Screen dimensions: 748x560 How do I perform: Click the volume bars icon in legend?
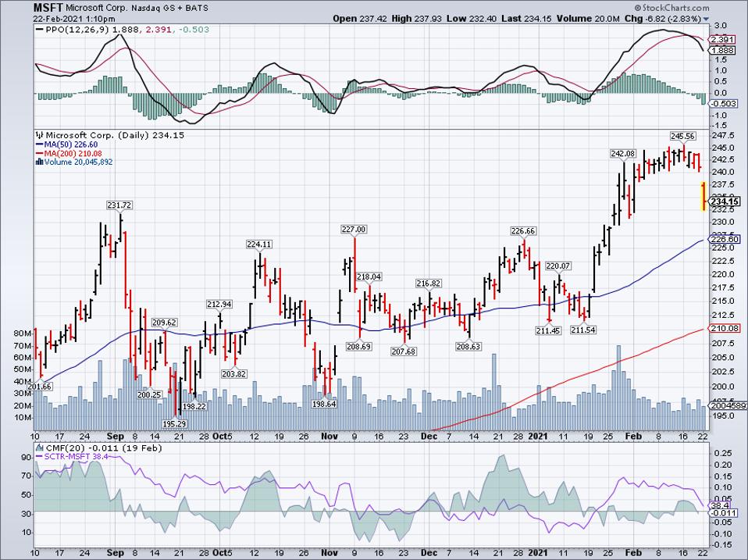pos(40,162)
